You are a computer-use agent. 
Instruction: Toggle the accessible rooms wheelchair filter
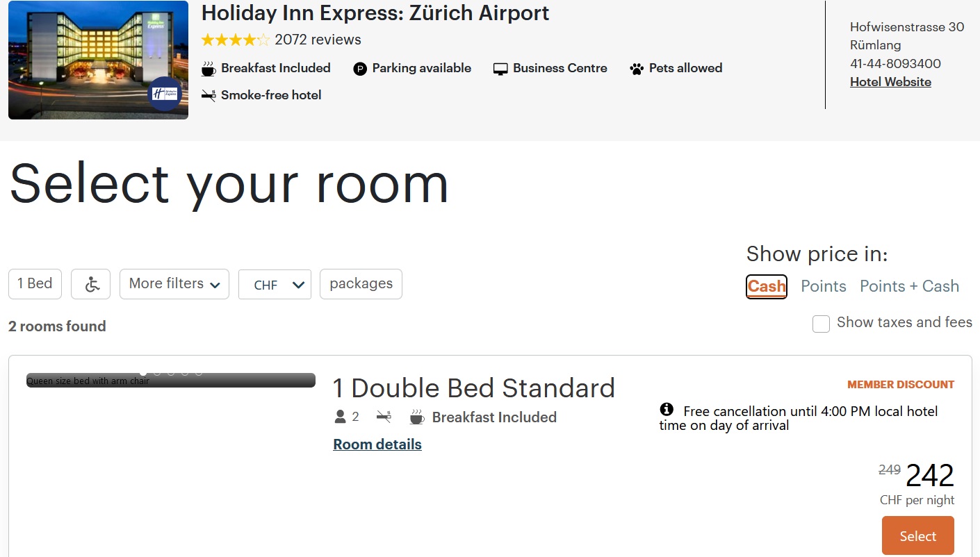[91, 284]
